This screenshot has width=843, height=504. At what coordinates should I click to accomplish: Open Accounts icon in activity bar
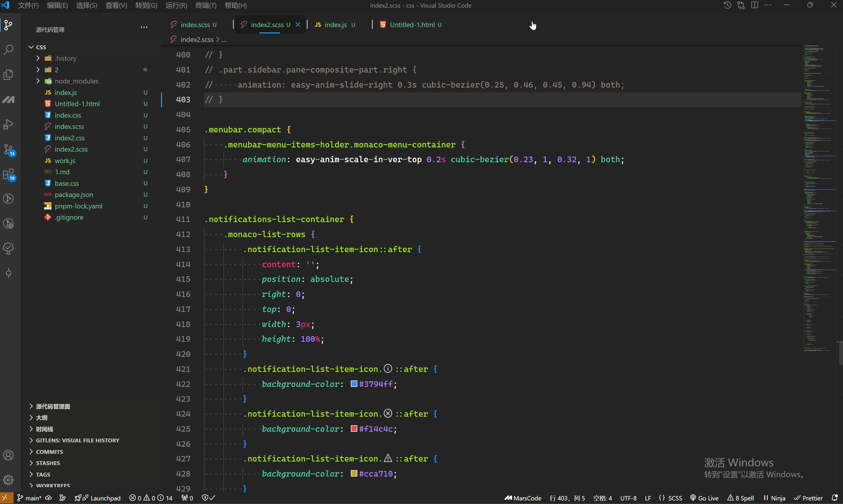click(9, 455)
